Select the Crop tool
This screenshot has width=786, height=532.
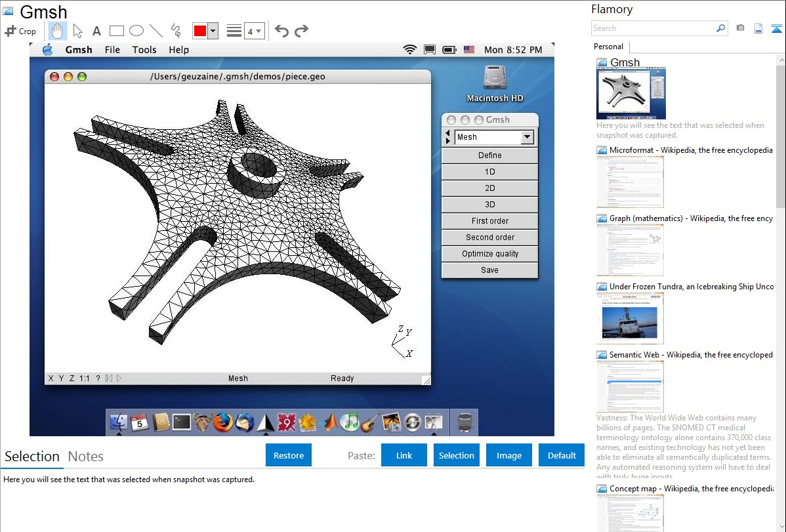20,31
